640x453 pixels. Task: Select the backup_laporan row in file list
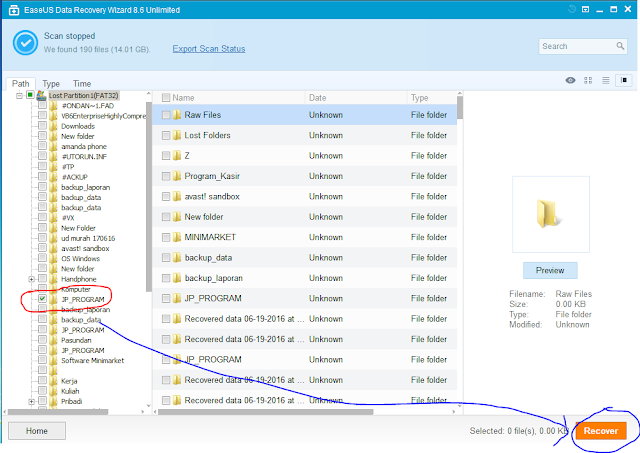[x=304, y=278]
